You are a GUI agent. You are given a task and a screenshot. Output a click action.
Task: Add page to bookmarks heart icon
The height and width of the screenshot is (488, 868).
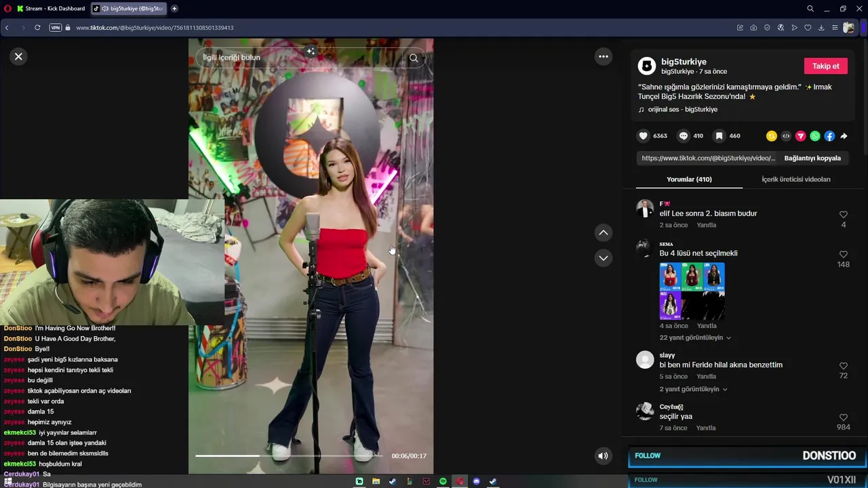(808, 28)
